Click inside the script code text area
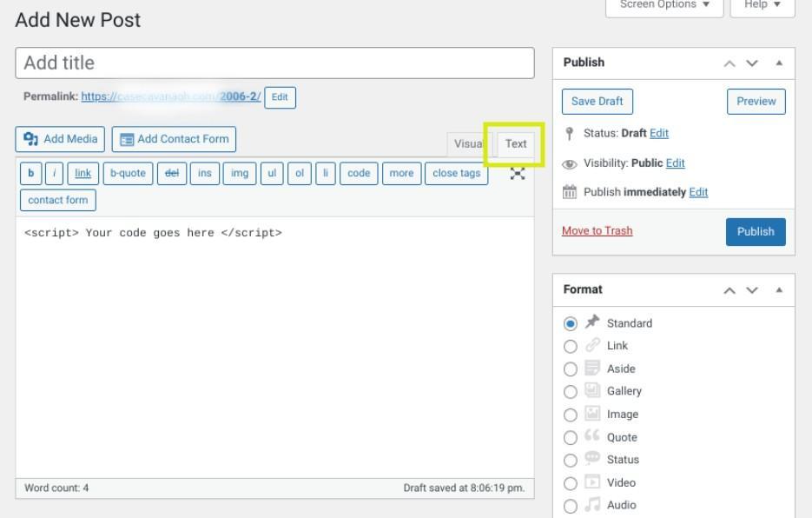 [275, 348]
